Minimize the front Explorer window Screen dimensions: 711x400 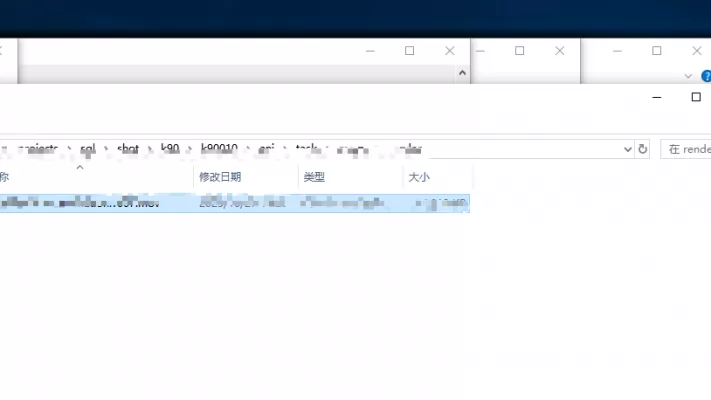(657, 97)
